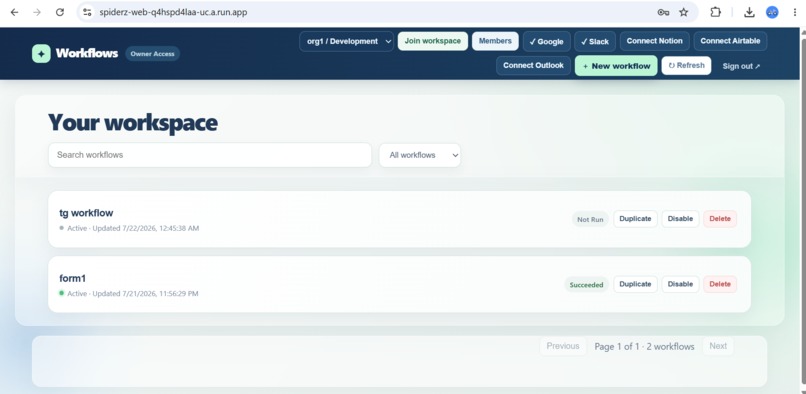Screen dimensions: 806x394
Task: Click Connect Airtable
Action: coord(730,41)
